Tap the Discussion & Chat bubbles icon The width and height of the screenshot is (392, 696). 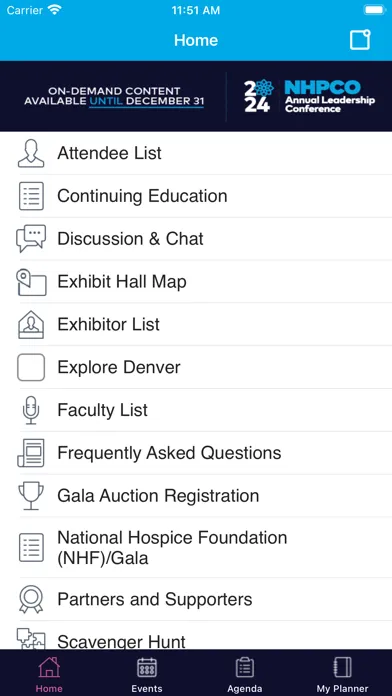(x=31, y=239)
